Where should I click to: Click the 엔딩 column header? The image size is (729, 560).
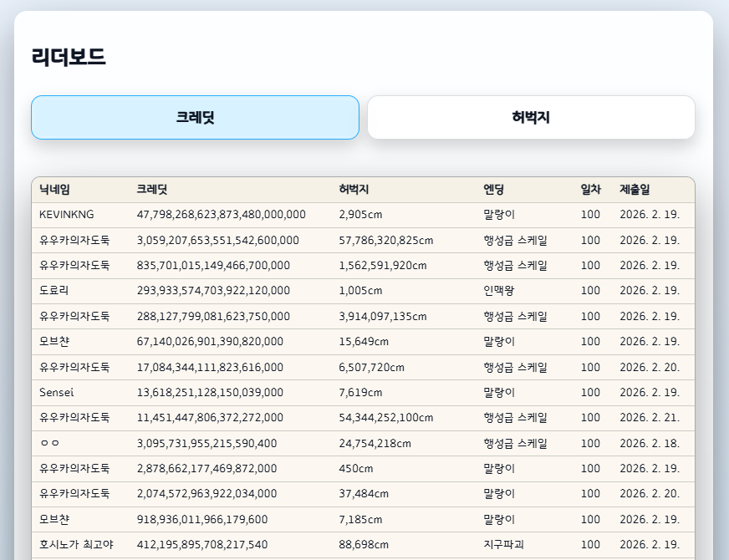click(x=494, y=190)
